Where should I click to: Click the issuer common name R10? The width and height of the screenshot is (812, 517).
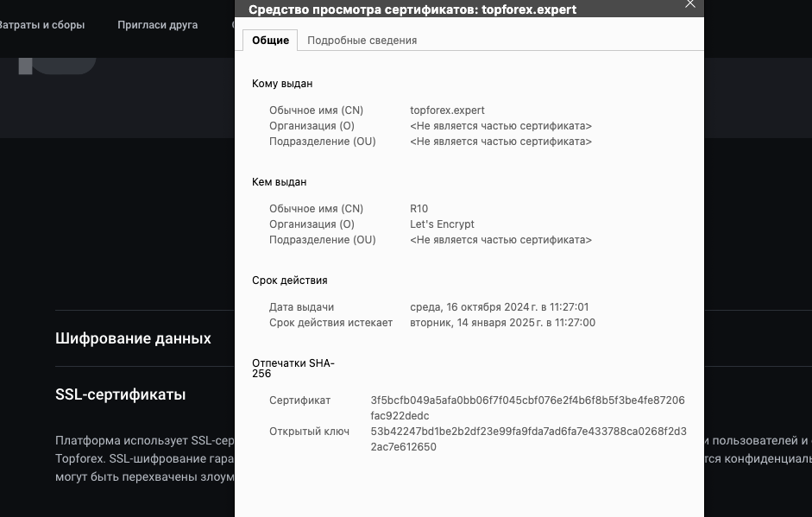click(419, 209)
